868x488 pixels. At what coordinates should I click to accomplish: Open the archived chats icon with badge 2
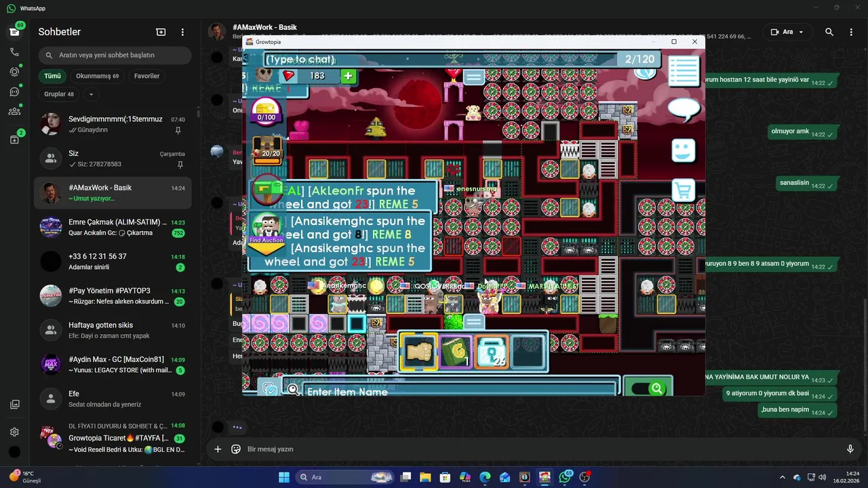(14, 140)
